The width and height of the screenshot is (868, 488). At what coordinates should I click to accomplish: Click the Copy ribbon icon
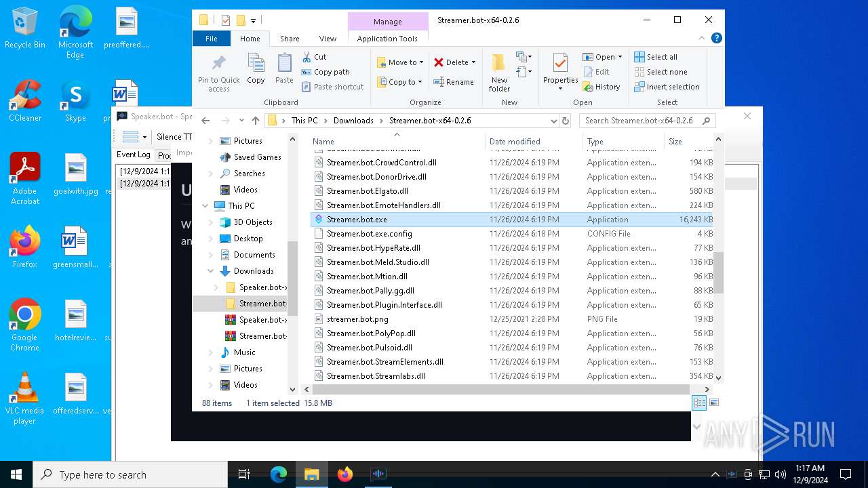point(256,68)
